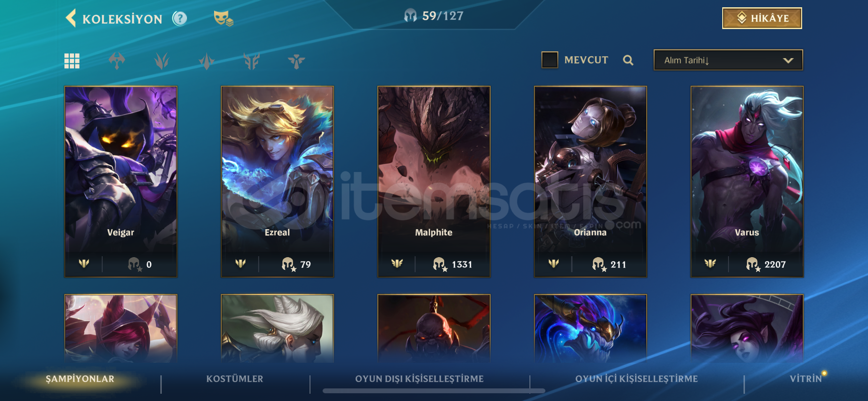Screen dimensions: 868x401
Task: Open the collection help question mark
Action: (x=180, y=18)
